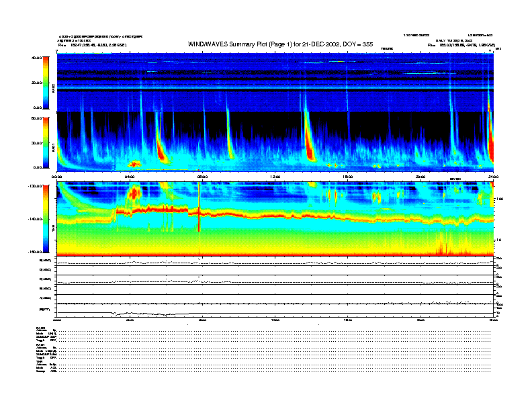Click the 100 label on the TNR right axis
Viewport: 532px width, 411px height.
(500, 199)
